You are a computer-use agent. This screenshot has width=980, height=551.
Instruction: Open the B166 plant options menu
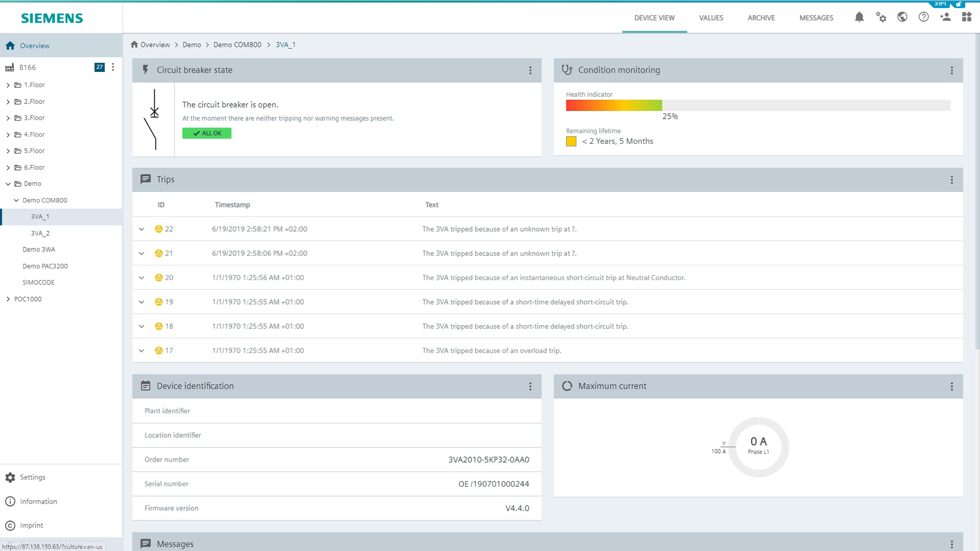coord(113,67)
